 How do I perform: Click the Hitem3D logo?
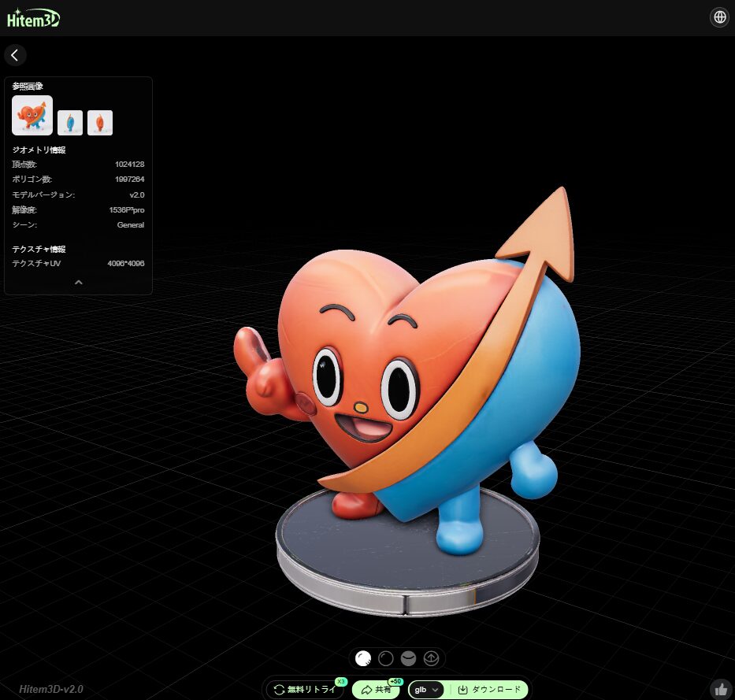coord(33,18)
